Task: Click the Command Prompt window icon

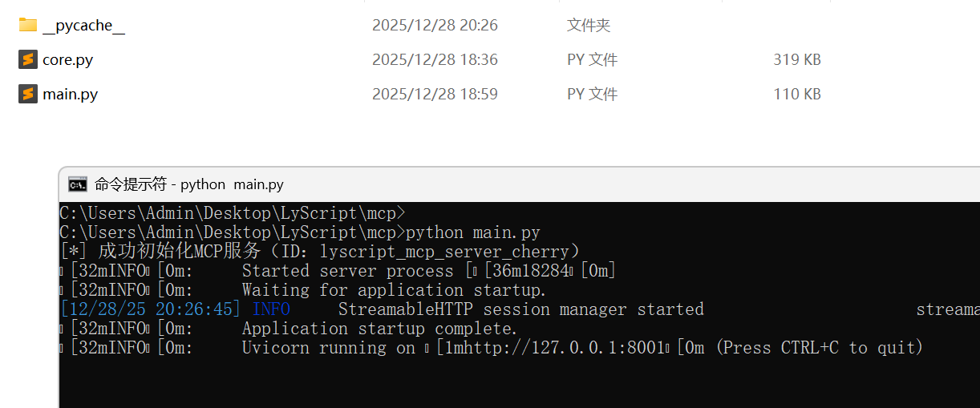Action: [78, 184]
